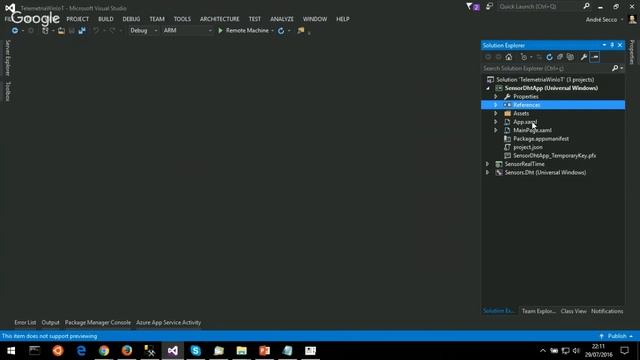The height and width of the screenshot is (360, 640).
Task: Open the TOOLS menu
Action: pyautogui.click(x=182, y=19)
